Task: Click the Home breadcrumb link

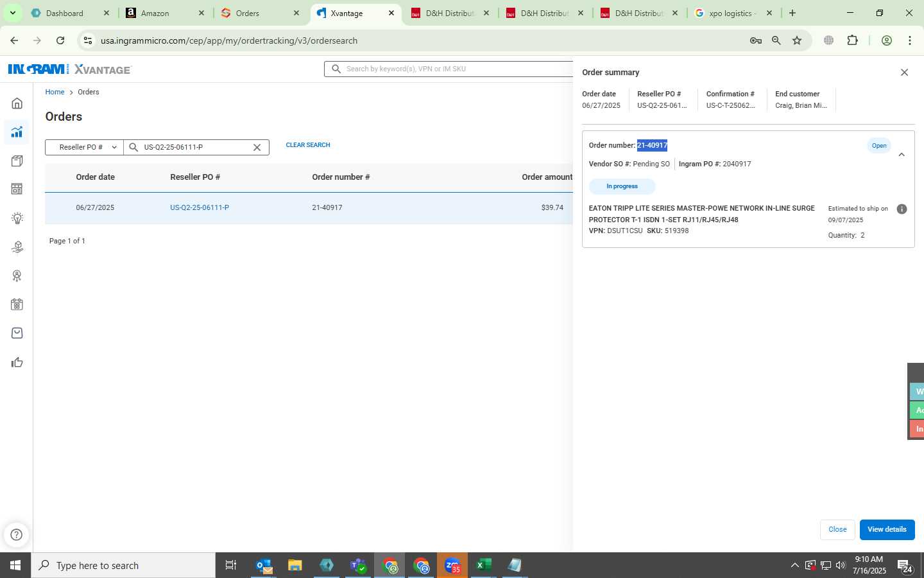Action: pyautogui.click(x=55, y=92)
